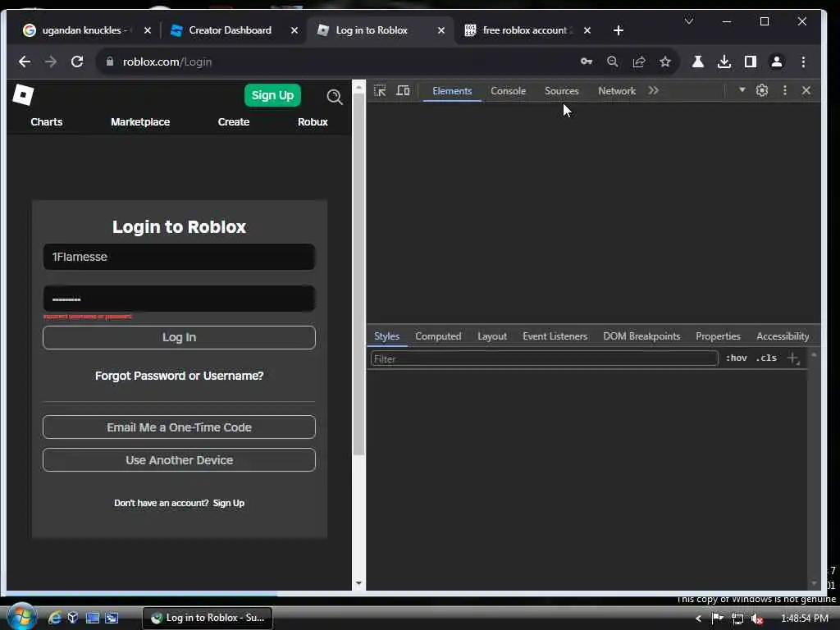This screenshot has width=840, height=630.
Task: Close the free roblox account tab
Action: click(587, 30)
